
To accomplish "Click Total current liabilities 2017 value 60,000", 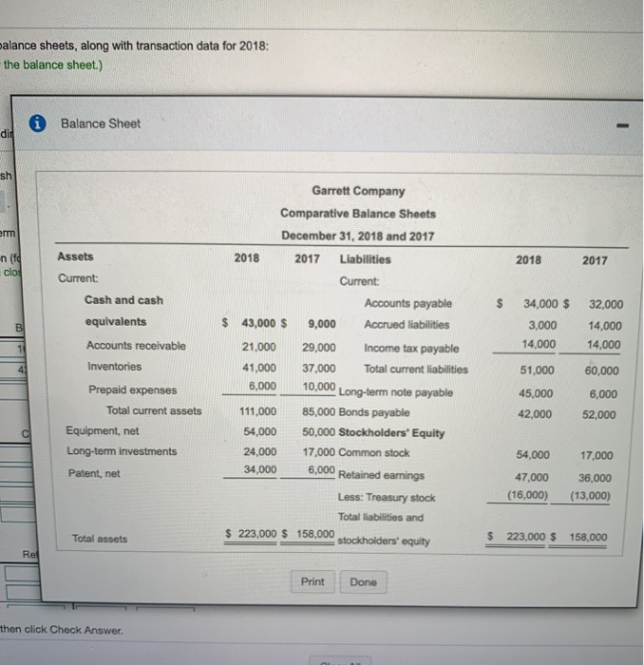I will point(601,370).
